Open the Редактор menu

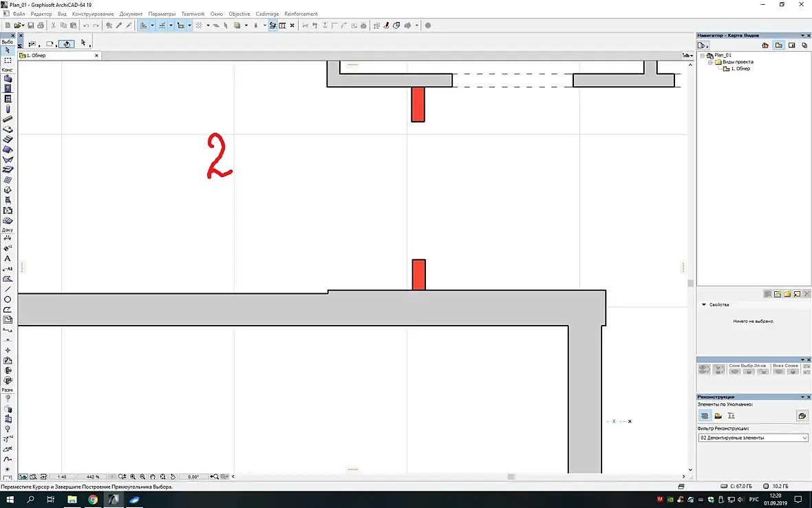coord(41,14)
